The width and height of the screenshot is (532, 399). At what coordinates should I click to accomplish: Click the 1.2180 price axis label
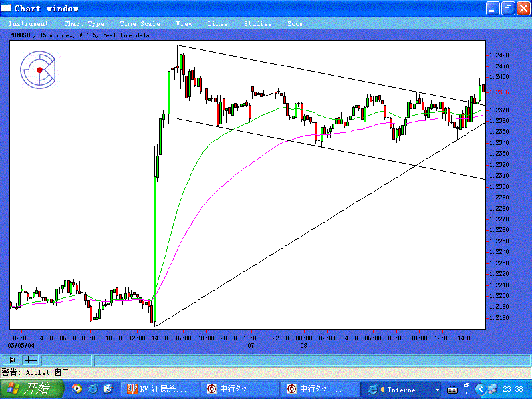499,318
